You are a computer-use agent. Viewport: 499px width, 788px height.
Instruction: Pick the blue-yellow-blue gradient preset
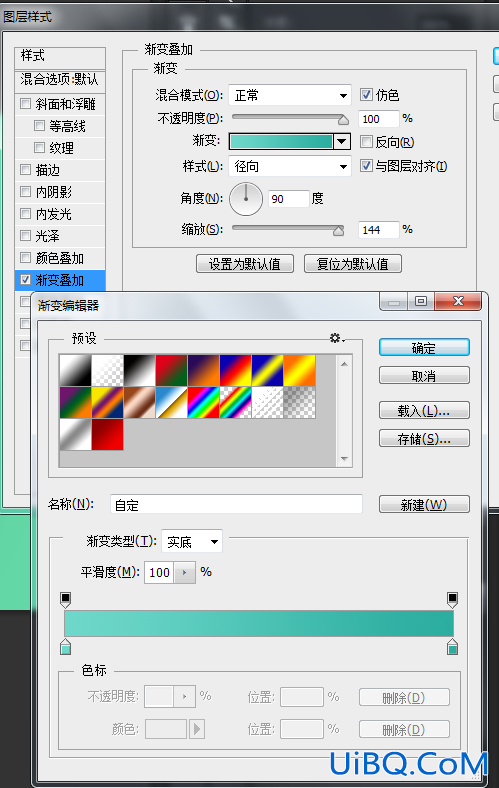pyautogui.click(x=268, y=370)
